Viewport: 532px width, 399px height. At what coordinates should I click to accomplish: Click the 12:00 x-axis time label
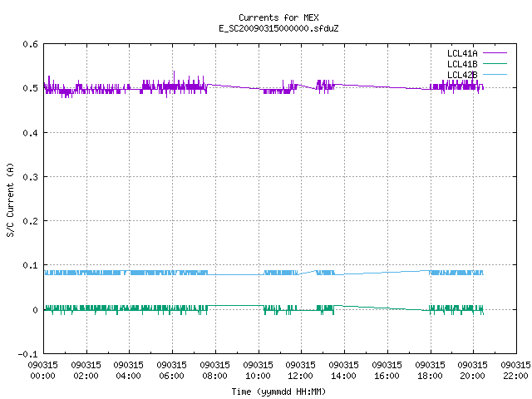(x=300, y=376)
